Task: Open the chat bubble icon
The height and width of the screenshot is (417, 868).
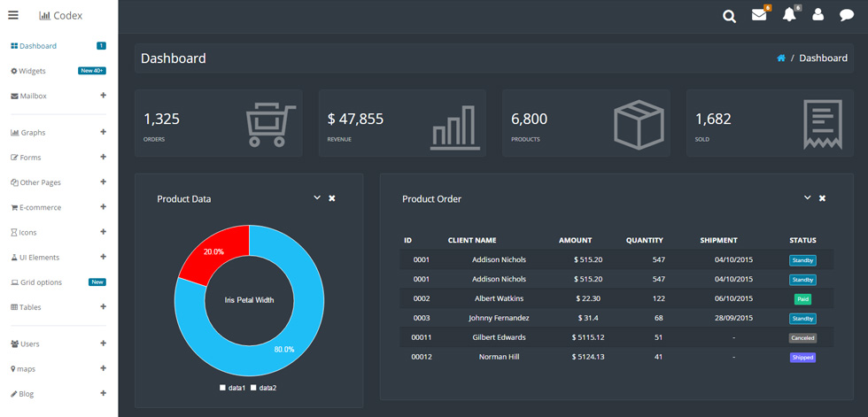Action: [x=847, y=15]
